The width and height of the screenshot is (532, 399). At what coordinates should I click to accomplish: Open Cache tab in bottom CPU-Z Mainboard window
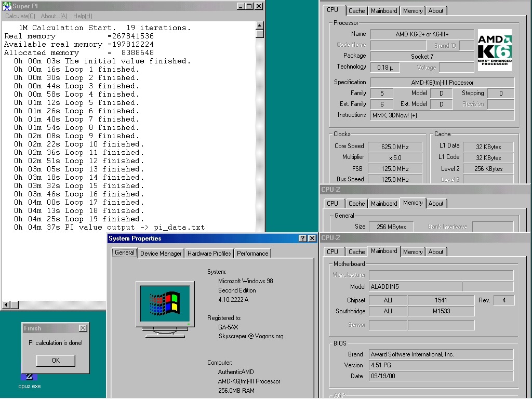point(356,252)
